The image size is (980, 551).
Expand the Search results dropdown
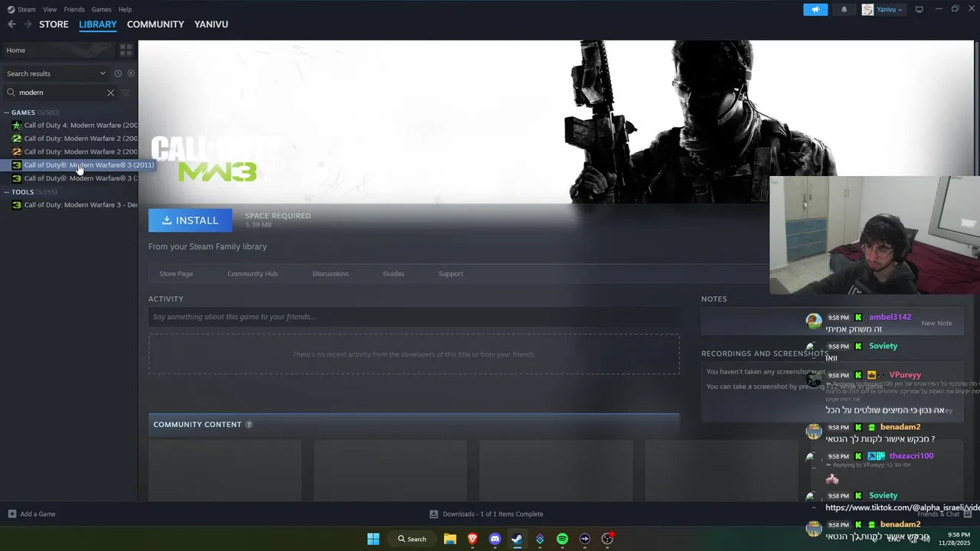[x=56, y=73]
